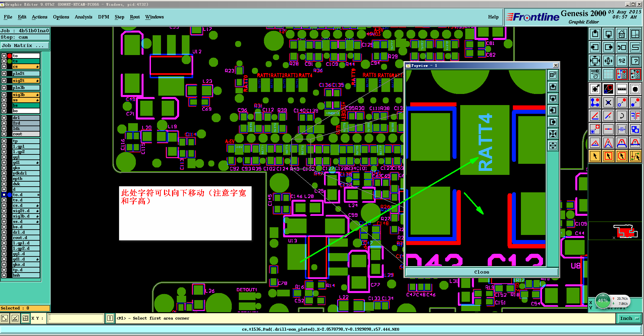Activate the pan-up arrow icon in main toolbar
This screenshot has width=644, height=336.
point(595,34)
